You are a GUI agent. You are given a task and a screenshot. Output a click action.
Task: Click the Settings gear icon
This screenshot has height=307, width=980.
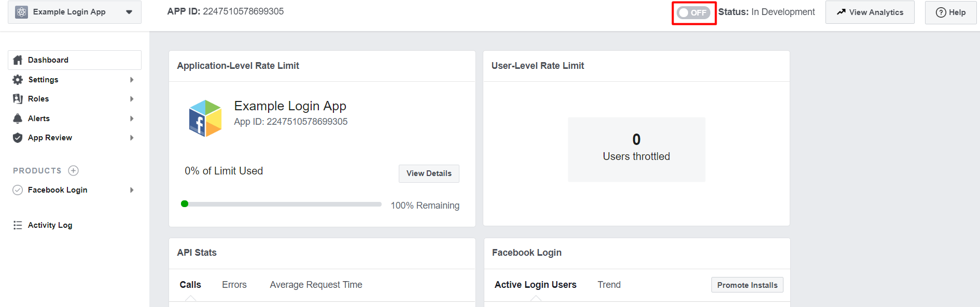pos(18,80)
